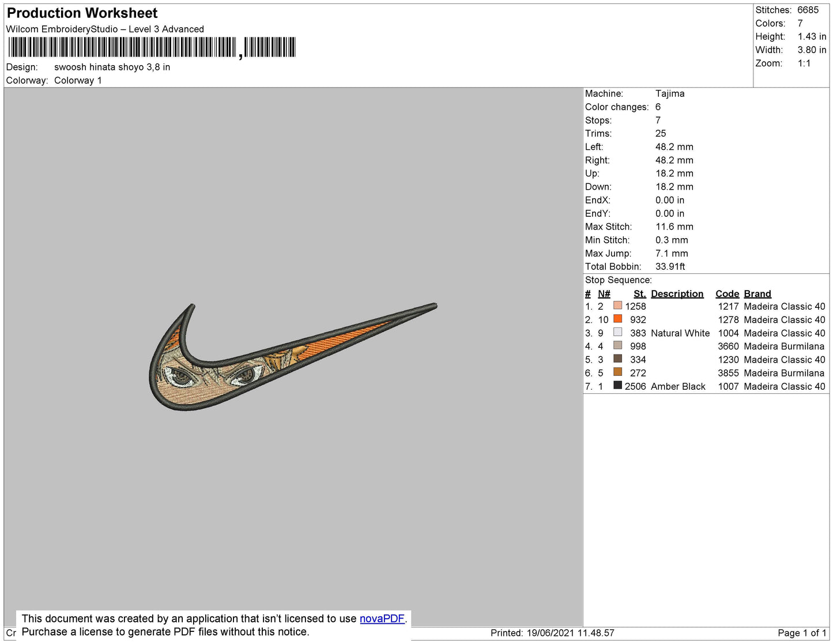The height and width of the screenshot is (644, 833).
Task: Click Width value 3.80 in
Action: 812,50
